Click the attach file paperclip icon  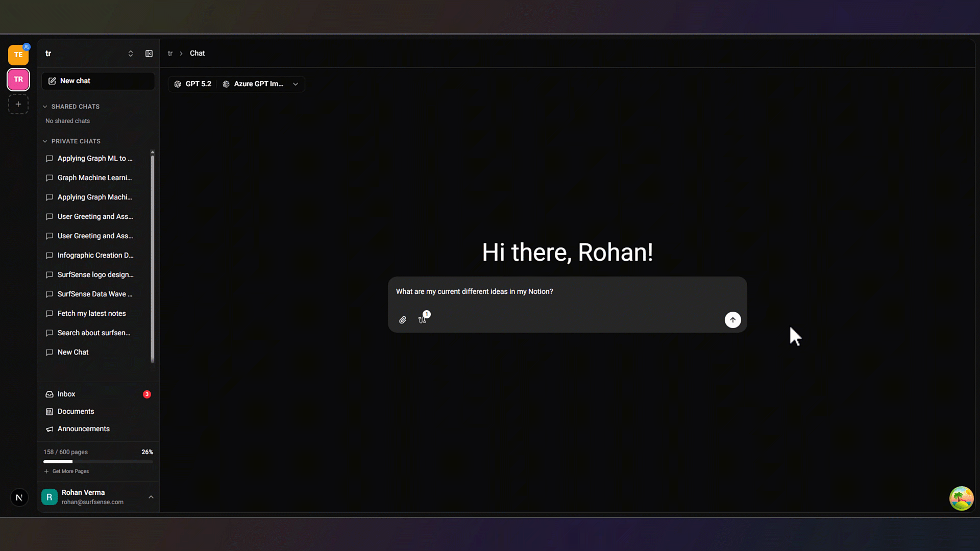403,320
